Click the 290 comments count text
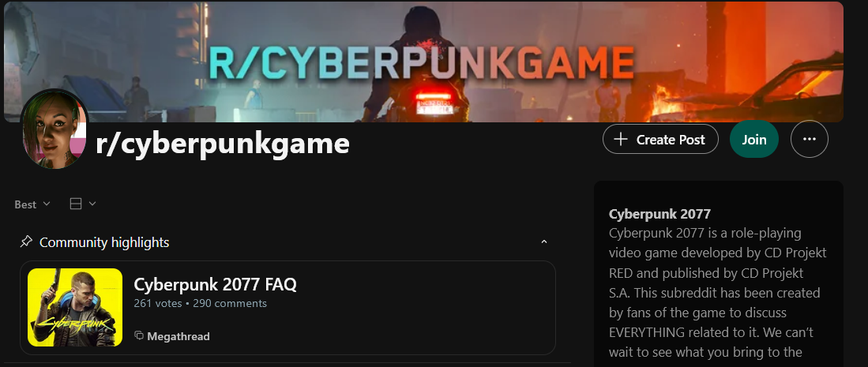The height and width of the screenshot is (367, 868). click(x=230, y=303)
